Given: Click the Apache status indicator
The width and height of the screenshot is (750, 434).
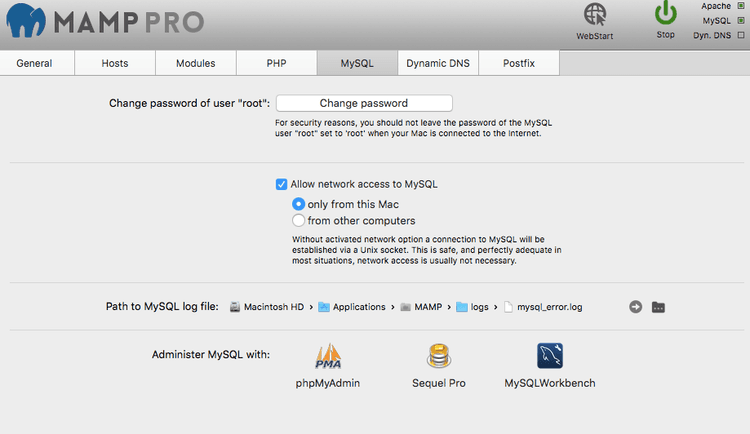Looking at the screenshot, I should (741, 6).
